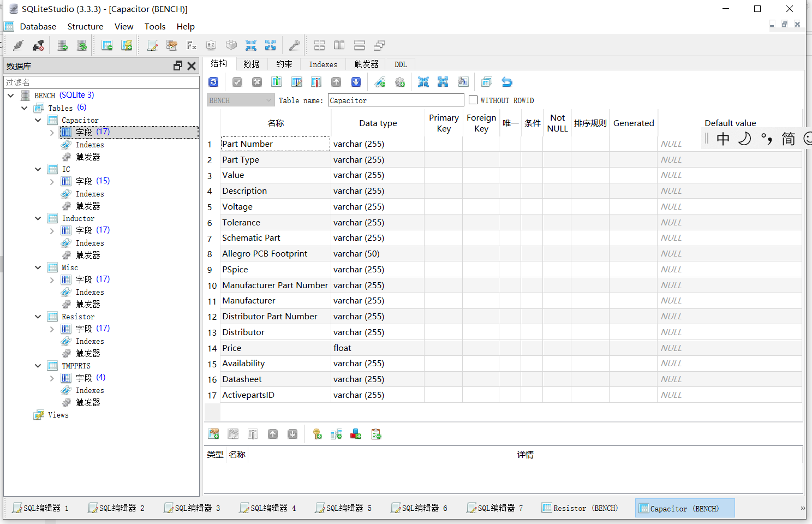This screenshot has width=812, height=524.
Task: Open the Database menu
Action: pyautogui.click(x=38, y=26)
